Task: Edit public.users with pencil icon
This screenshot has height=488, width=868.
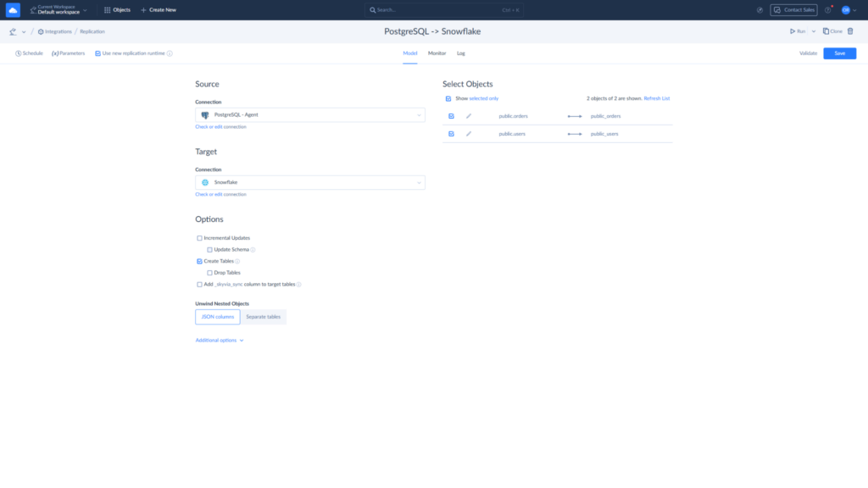Action: point(469,134)
